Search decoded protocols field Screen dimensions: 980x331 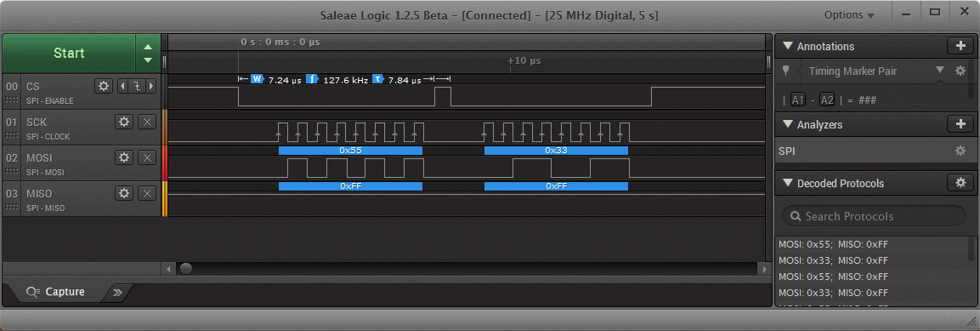(x=874, y=216)
